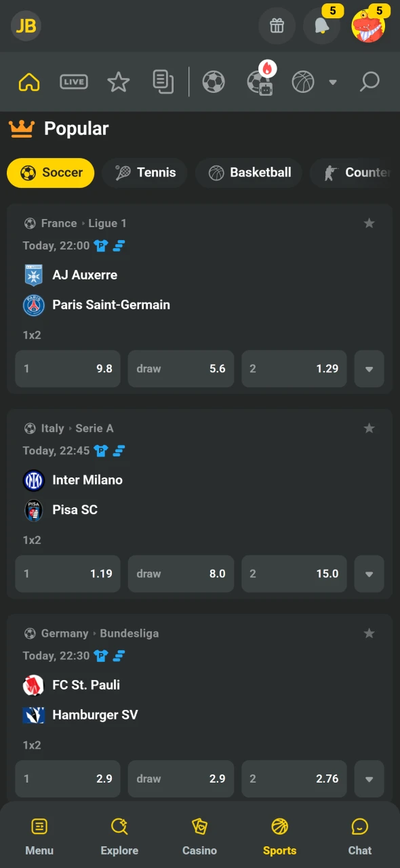Open the dropdown arrow next to basketball icon

click(x=333, y=81)
